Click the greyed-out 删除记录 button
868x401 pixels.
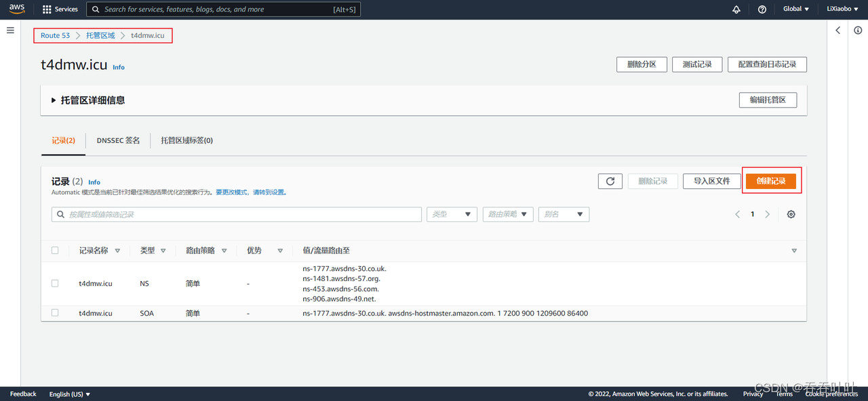[652, 181]
